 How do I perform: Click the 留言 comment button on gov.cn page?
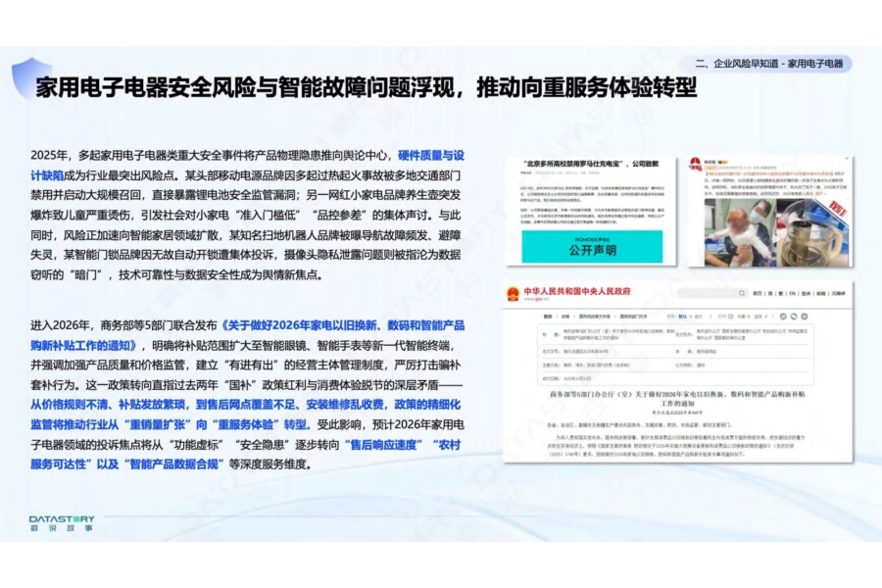762,317
